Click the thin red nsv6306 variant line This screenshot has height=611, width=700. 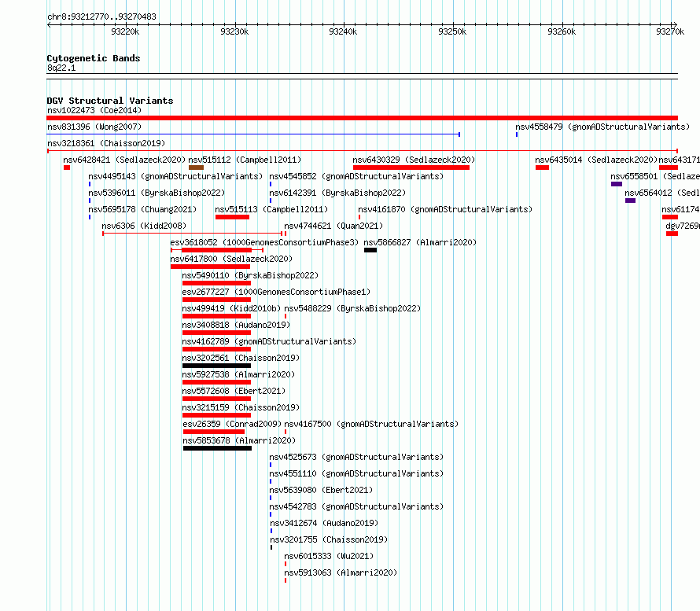(193, 234)
